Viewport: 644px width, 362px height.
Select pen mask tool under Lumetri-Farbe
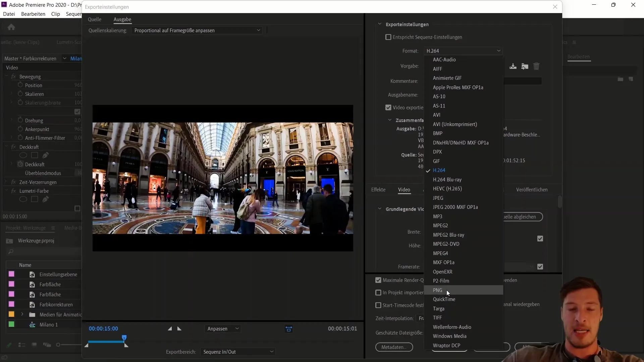(x=46, y=199)
